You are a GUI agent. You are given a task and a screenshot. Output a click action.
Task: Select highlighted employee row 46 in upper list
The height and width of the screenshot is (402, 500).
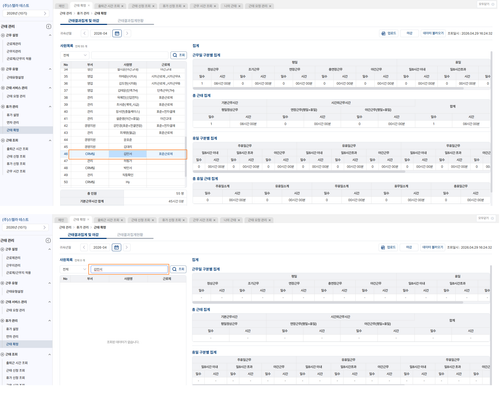pos(123,154)
